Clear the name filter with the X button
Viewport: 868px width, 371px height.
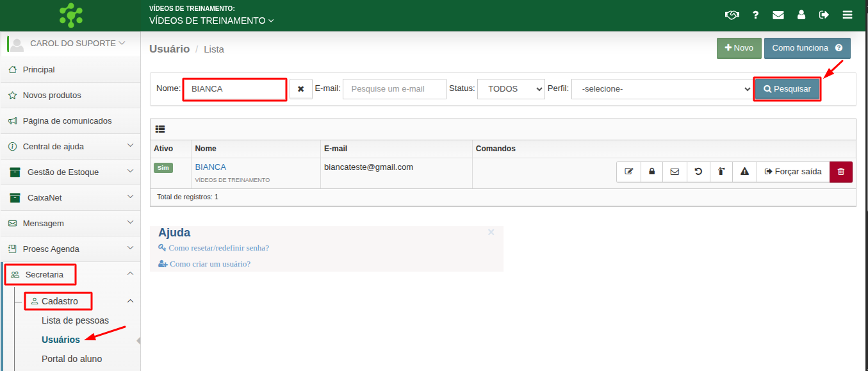(301, 89)
